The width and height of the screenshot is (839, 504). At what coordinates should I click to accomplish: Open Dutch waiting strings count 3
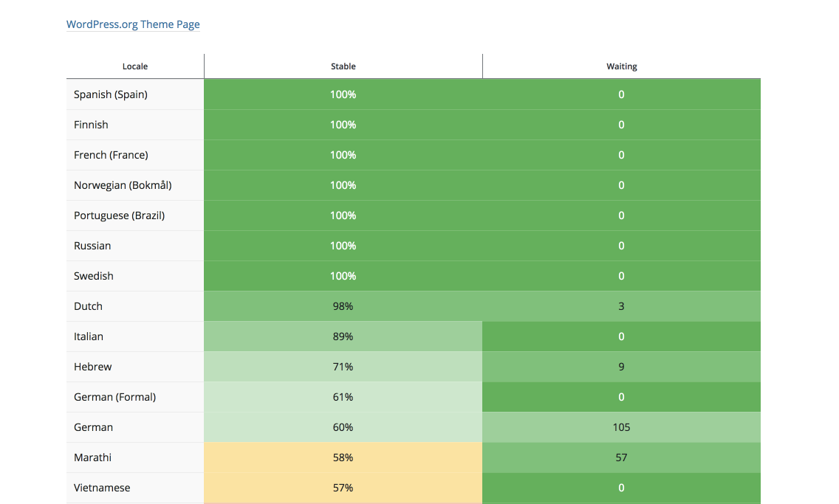click(x=621, y=306)
